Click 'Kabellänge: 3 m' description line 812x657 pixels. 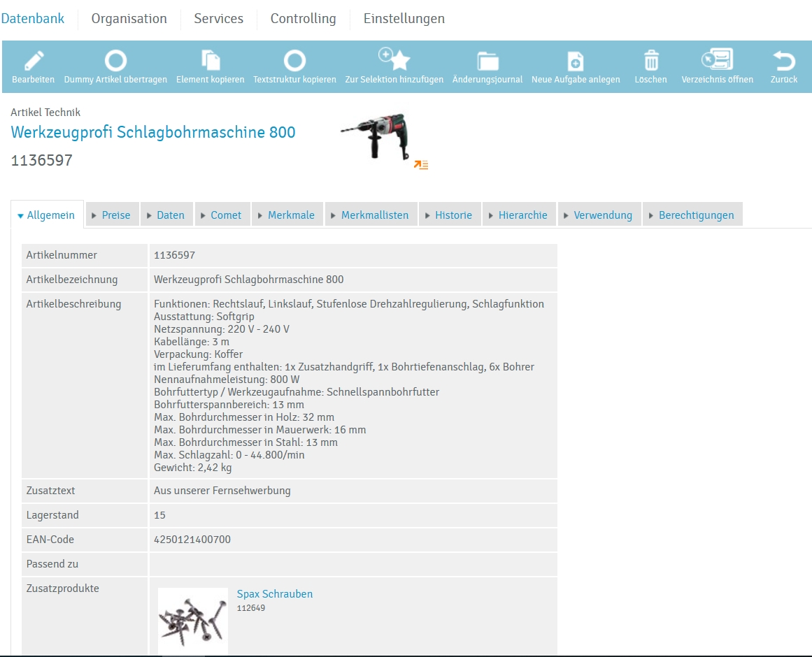(192, 342)
